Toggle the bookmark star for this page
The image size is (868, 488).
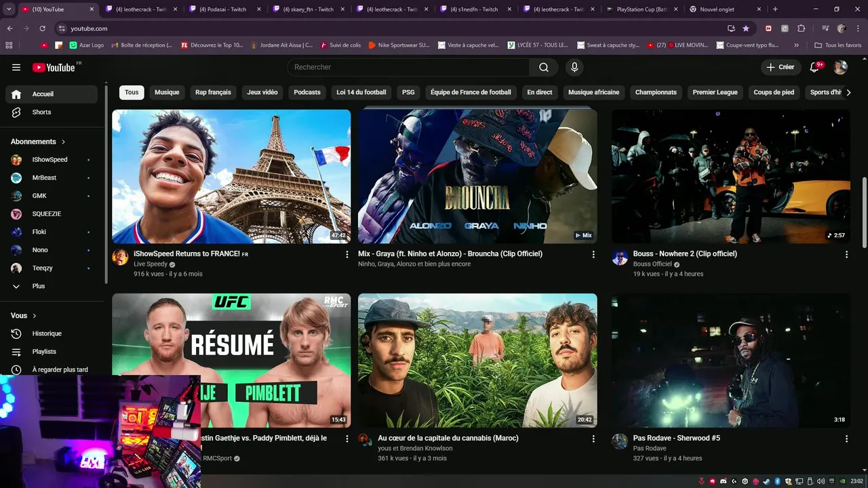pyautogui.click(x=746, y=28)
